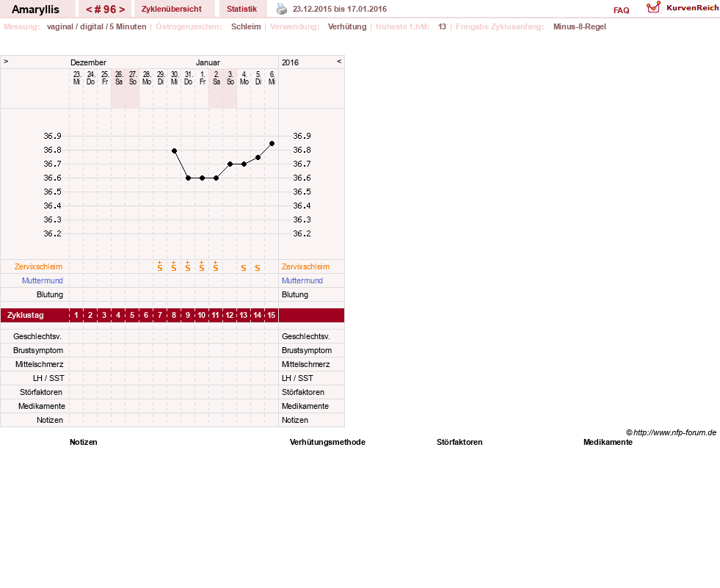Click the Verhütung usage value
This screenshot has width=720, height=588.
coord(347,26)
